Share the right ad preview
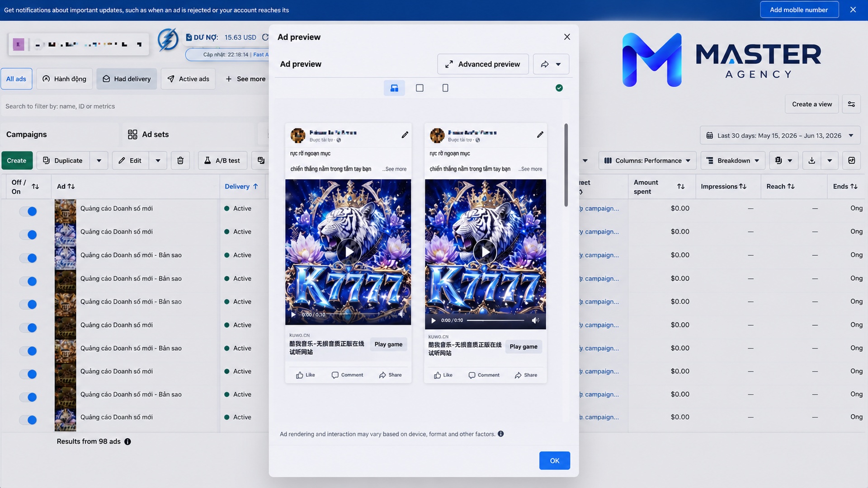The height and width of the screenshot is (488, 868). coord(526,375)
